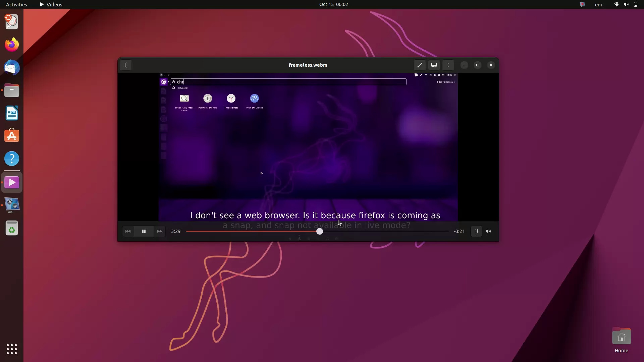Click the back arrow in the Videos header

pos(125,65)
